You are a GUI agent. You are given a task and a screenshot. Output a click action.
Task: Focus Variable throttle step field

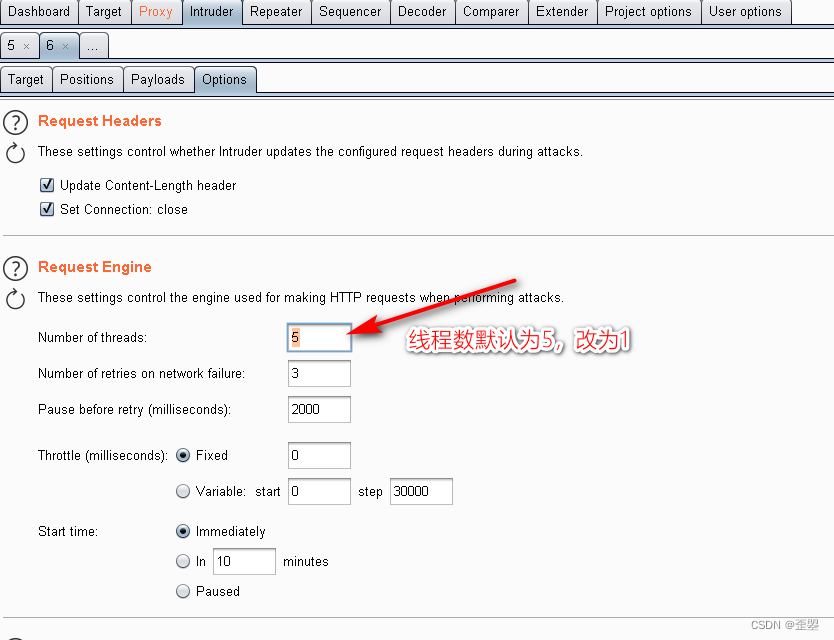(421, 492)
